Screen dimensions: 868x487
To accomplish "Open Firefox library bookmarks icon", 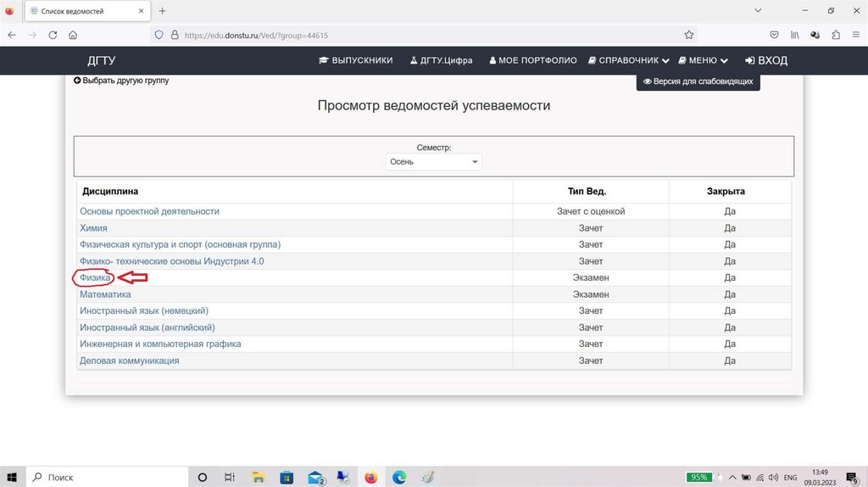I will click(x=795, y=36).
